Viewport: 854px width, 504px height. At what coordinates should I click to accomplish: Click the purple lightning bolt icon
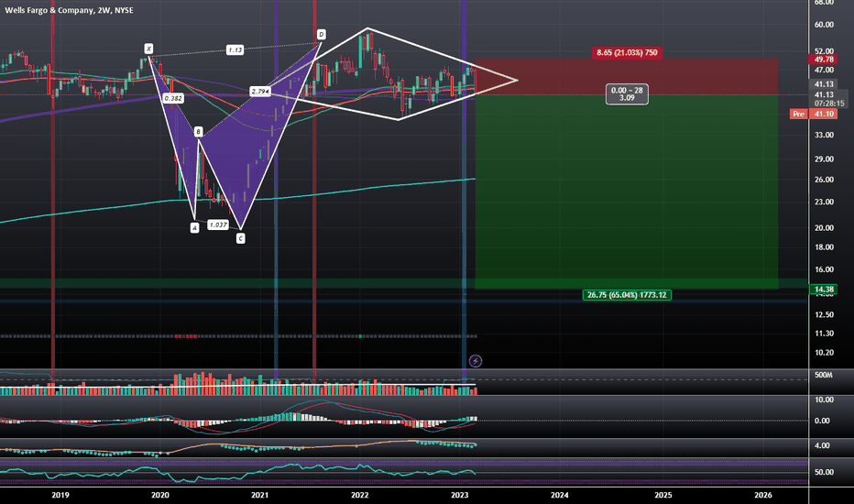pos(475,361)
